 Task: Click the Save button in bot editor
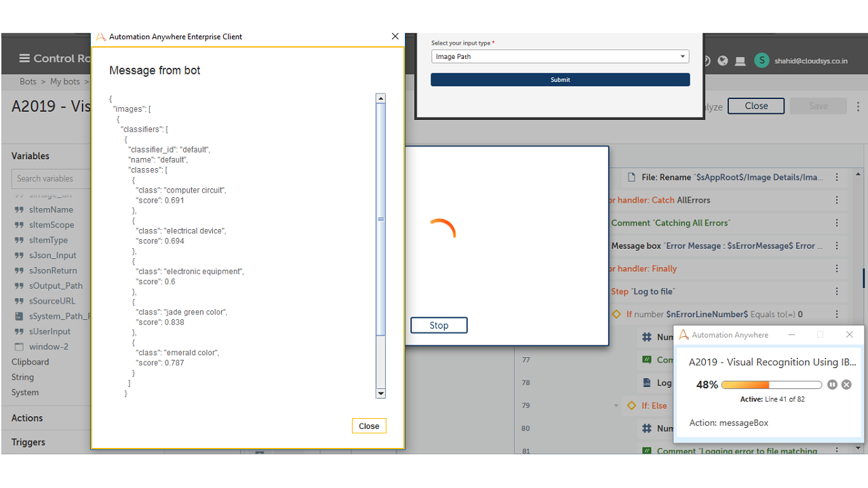[818, 106]
